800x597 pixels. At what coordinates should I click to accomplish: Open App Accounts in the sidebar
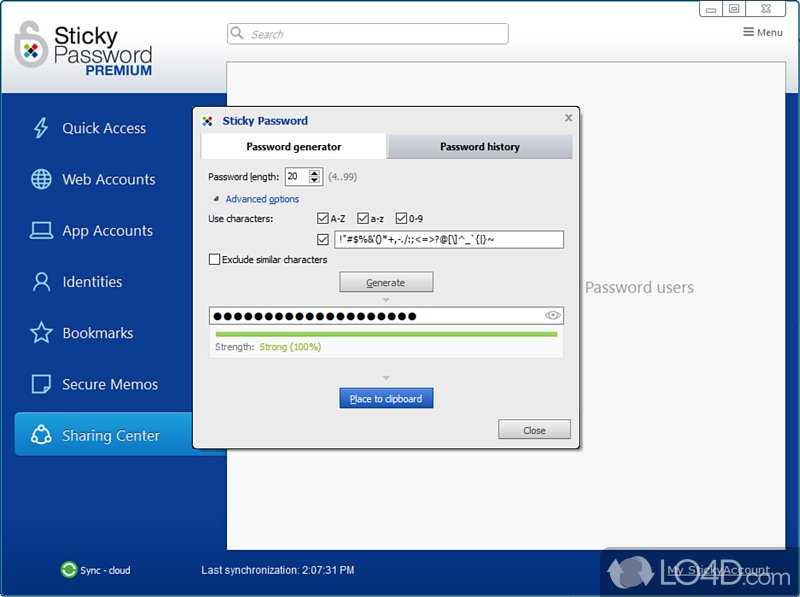(107, 231)
